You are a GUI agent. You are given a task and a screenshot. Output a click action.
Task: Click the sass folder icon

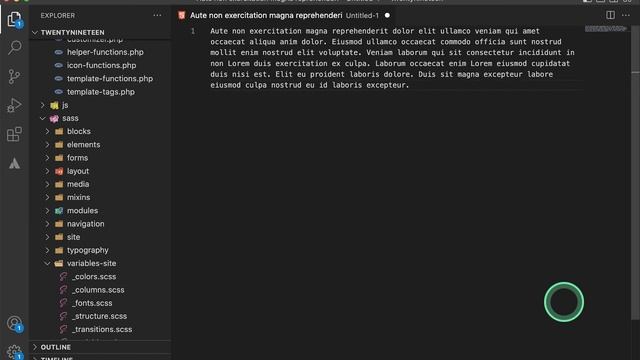54,118
